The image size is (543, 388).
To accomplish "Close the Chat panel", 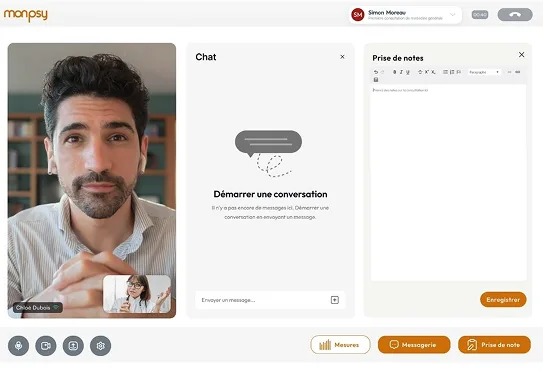I will (x=342, y=56).
